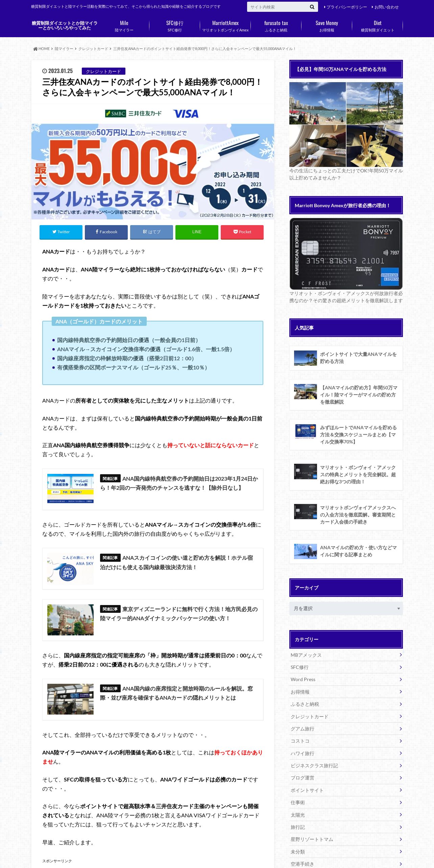Click the ANA SKY コイン thumbnail
This screenshot has height=868, width=434.
pyautogui.click(x=70, y=569)
